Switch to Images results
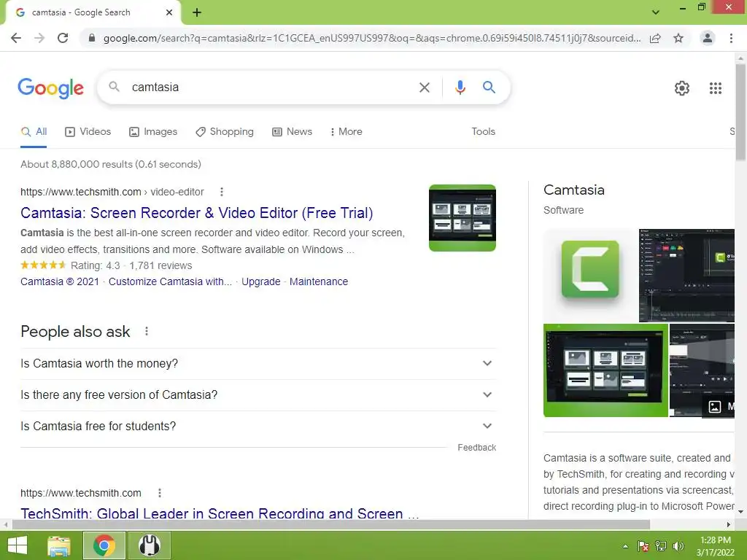 [x=153, y=132]
